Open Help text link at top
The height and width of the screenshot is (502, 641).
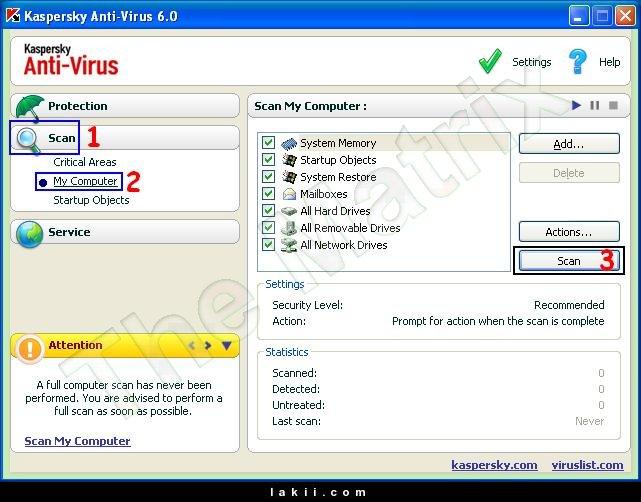pyautogui.click(x=610, y=62)
